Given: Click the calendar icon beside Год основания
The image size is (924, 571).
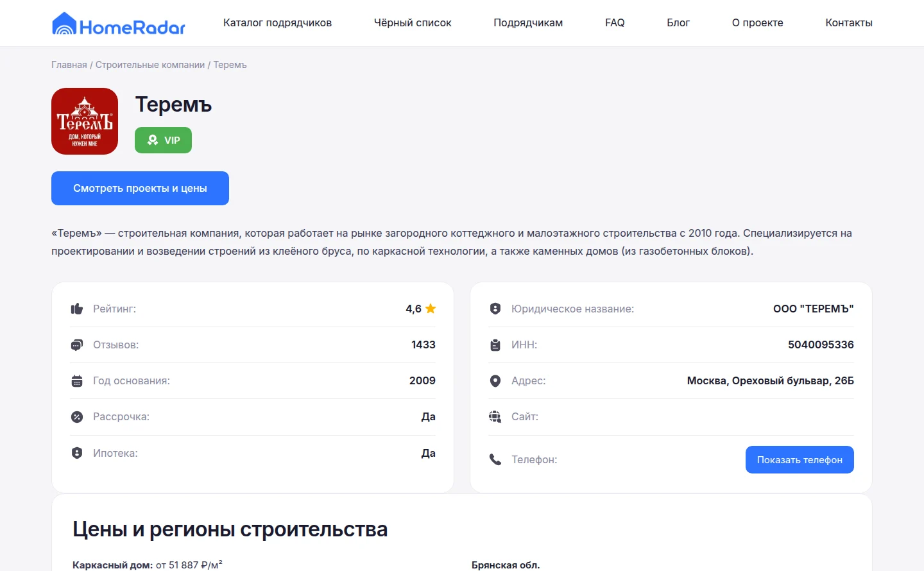Looking at the screenshot, I should pos(77,381).
